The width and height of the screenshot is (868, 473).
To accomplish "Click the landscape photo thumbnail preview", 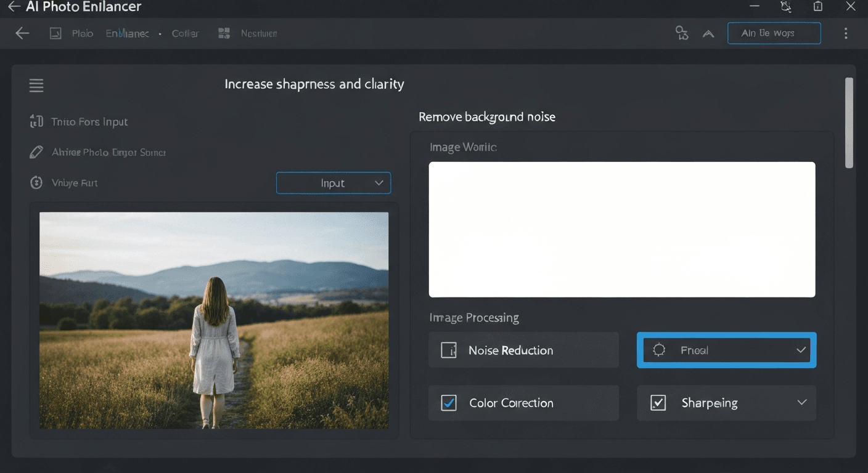I will pyautogui.click(x=214, y=320).
